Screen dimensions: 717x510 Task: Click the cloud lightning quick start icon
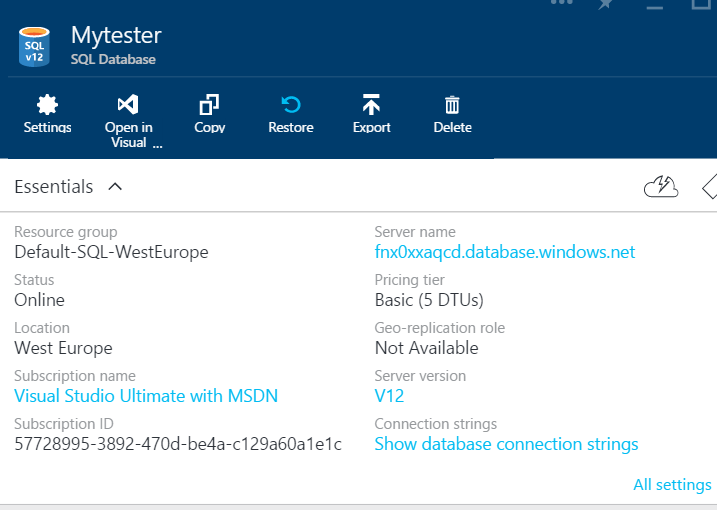(661, 186)
